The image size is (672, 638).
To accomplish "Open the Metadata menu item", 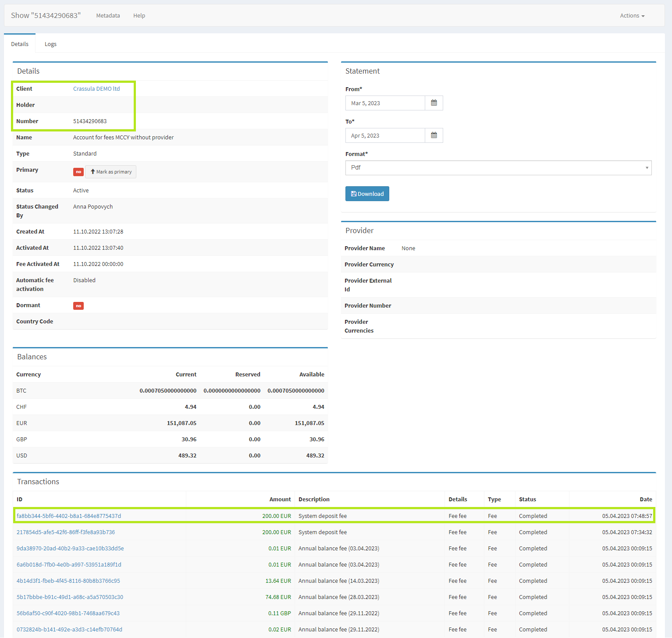I will tap(108, 16).
